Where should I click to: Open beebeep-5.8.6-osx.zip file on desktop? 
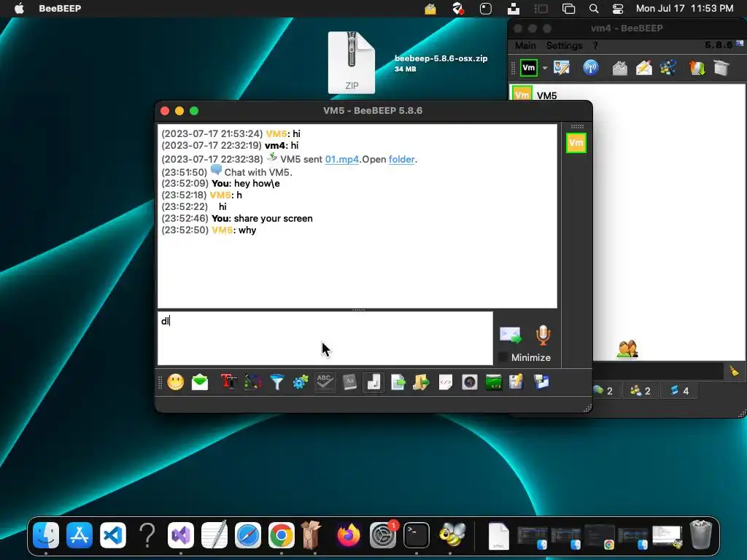352,63
